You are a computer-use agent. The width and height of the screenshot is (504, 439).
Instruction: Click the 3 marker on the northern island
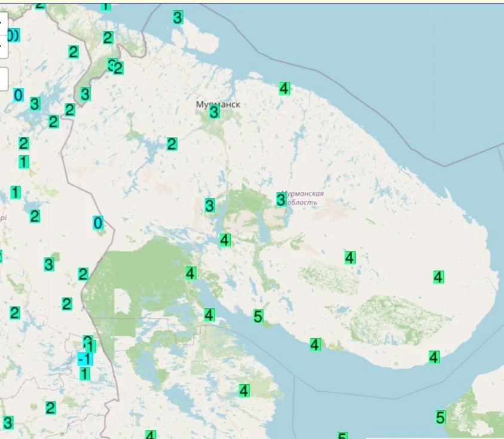tap(178, 17)
